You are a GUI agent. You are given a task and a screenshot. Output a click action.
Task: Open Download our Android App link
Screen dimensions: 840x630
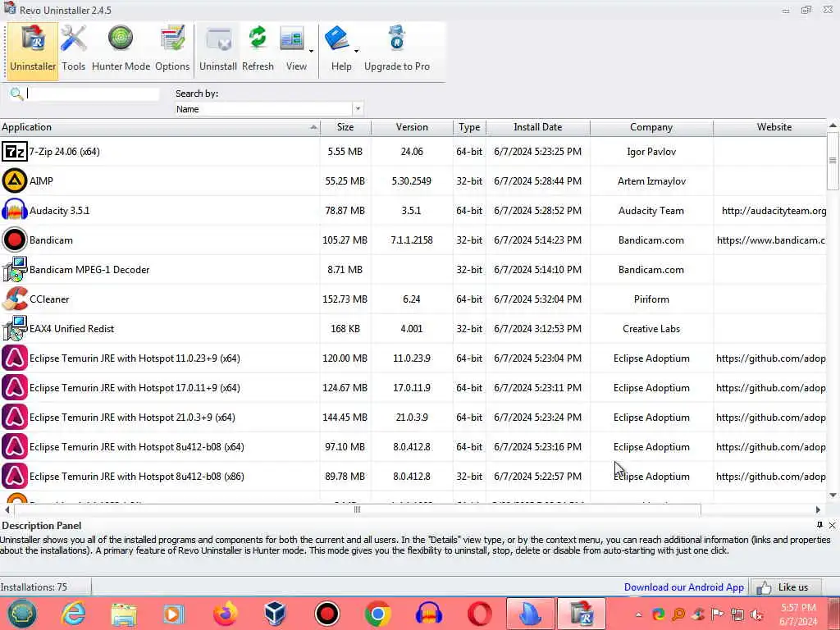pos(683,587)
